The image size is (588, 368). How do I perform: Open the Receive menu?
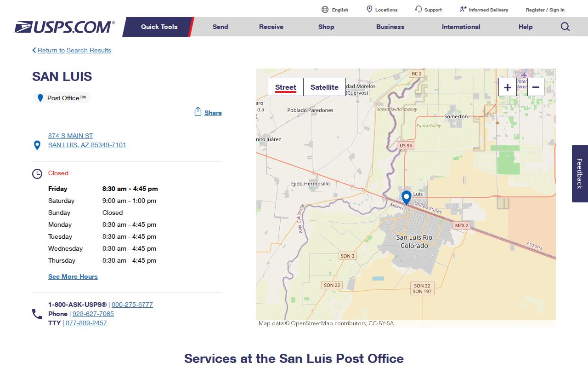point(271,27)
